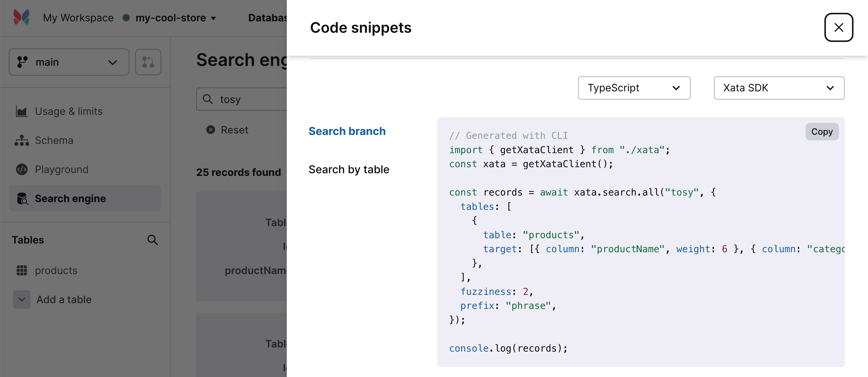Click the Search engine database icon

tap(22, 199)
